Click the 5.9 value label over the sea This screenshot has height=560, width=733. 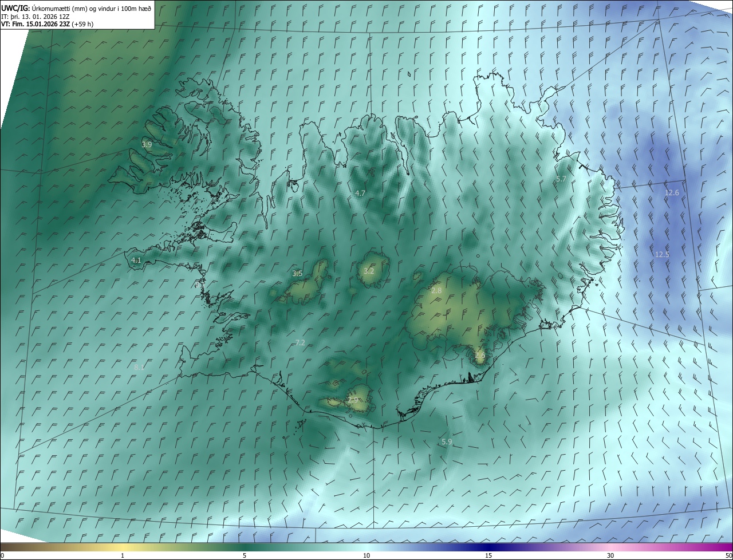click(x=447, y=441)
